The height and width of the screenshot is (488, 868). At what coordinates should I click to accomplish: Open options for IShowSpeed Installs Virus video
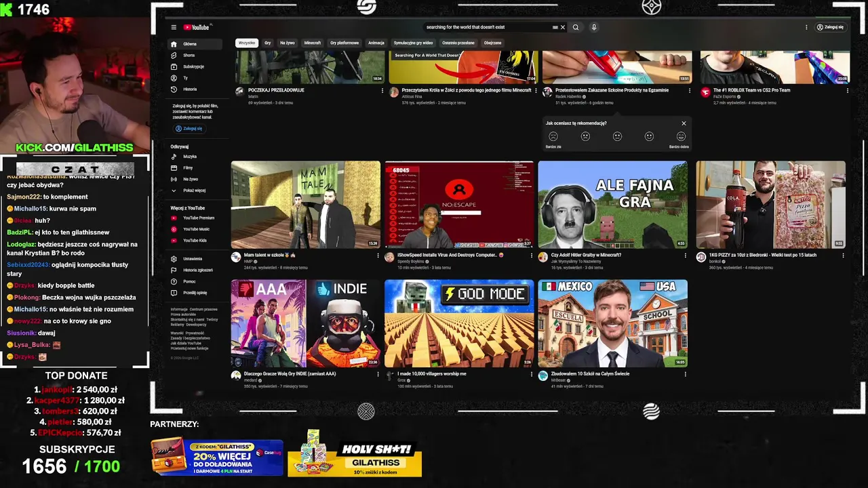[532, 256]
